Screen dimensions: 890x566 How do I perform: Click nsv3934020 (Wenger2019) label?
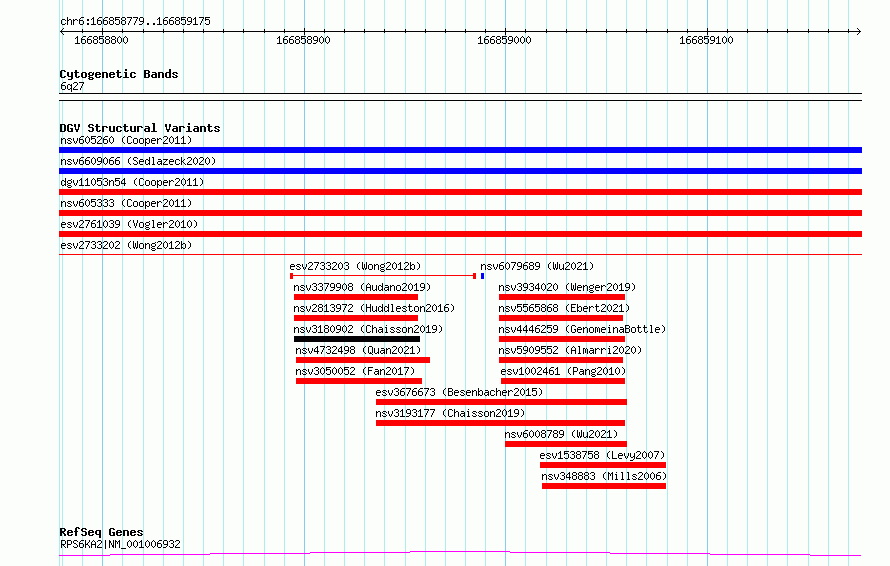567,287
